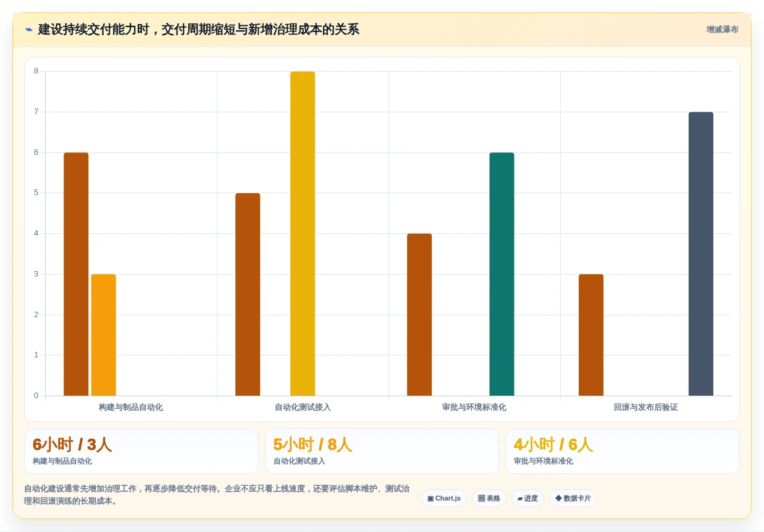Click 审批与环境标准化 caption in third card
Screen dimensions: 764x532
[x=544, y=461]
